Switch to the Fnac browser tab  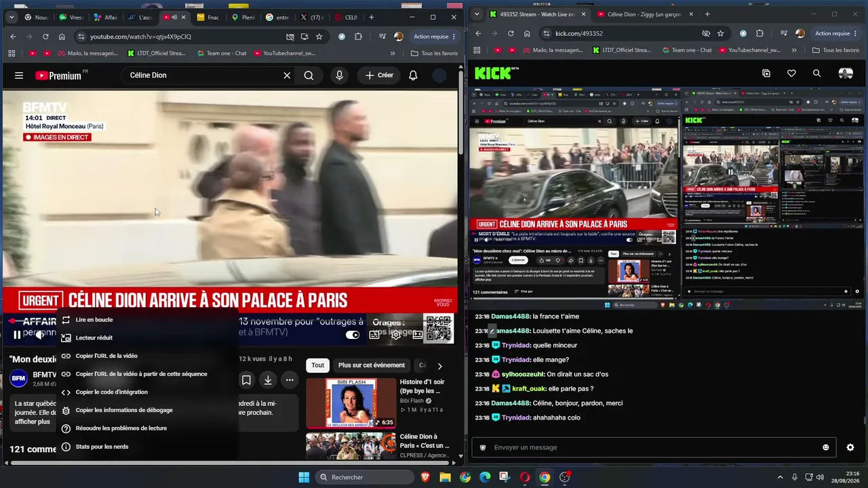(208, 17)
